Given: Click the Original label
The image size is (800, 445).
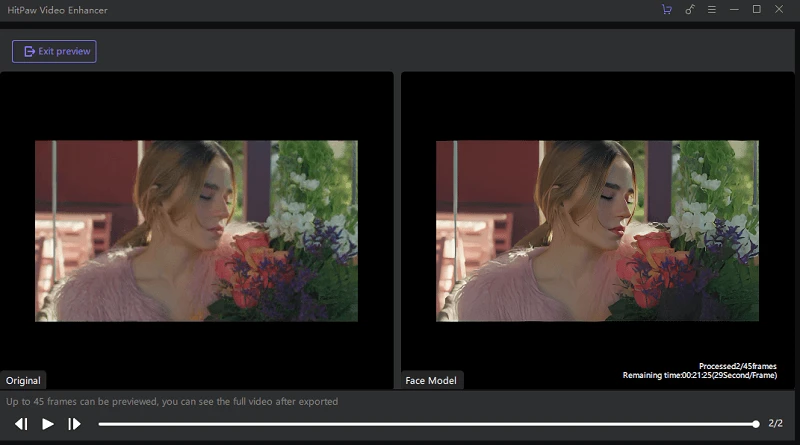Looking at the screenshot, I should tap(23, 381).
